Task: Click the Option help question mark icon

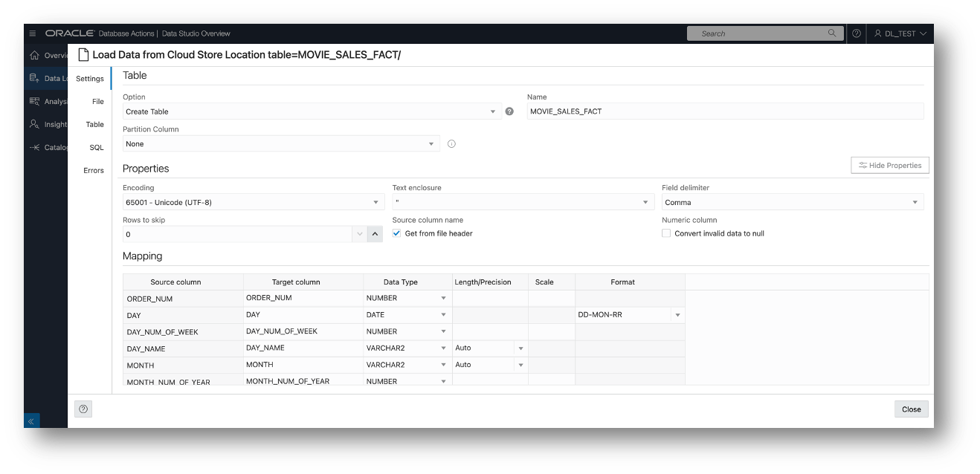Action: [509, 111]
